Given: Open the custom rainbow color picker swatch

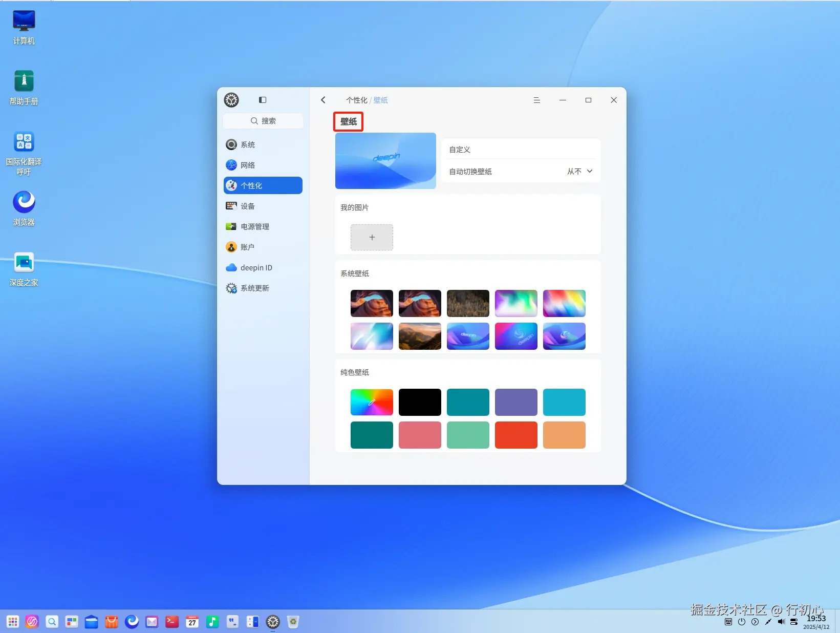Looking at the screenshot, I should 372,402.
